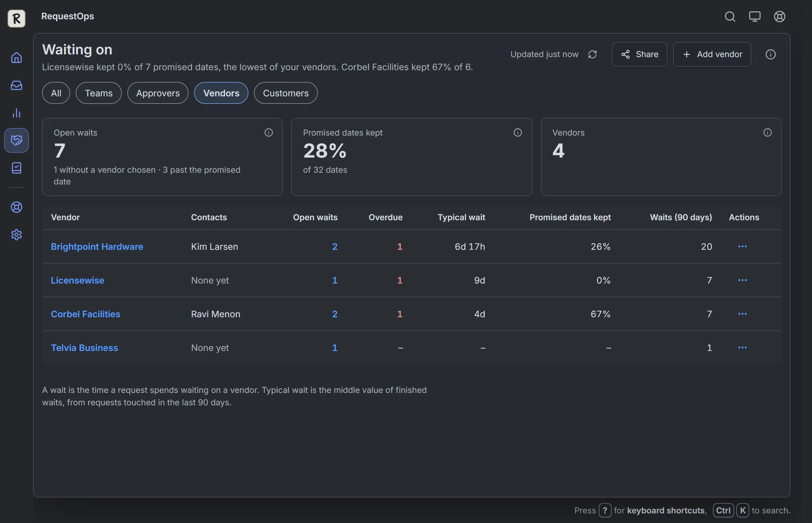Refresh the data with the reload icon
Image resolution: width=812 pixels, height=523 pixels.
[x=592, y=54]
